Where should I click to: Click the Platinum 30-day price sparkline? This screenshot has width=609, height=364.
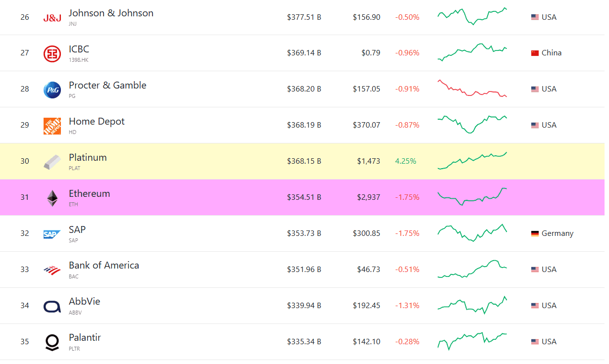coord(472,161)
